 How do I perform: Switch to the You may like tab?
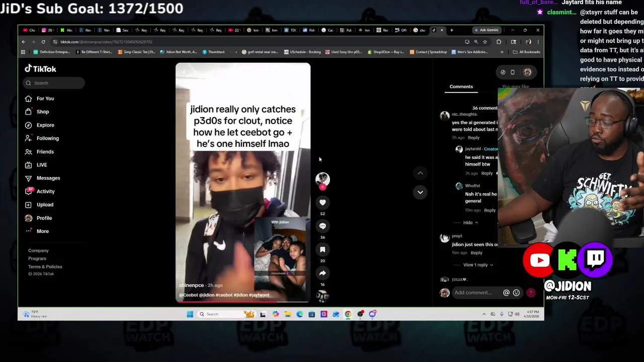515,86
